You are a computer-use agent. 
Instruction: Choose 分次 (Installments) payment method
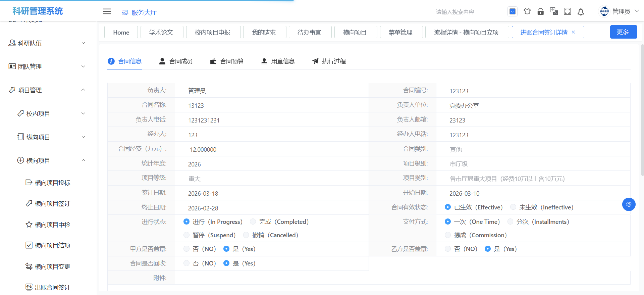click(511, 222)
